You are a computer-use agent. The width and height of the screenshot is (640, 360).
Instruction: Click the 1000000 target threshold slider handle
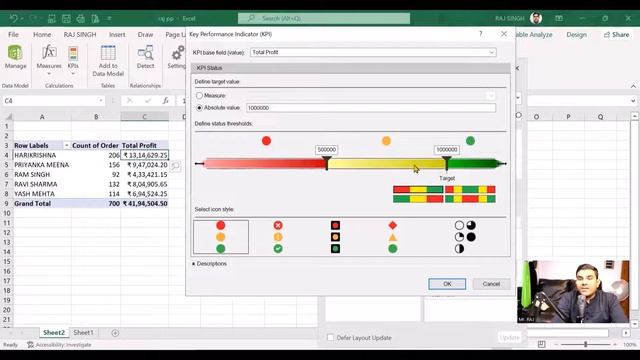click(x=447, y=163)
